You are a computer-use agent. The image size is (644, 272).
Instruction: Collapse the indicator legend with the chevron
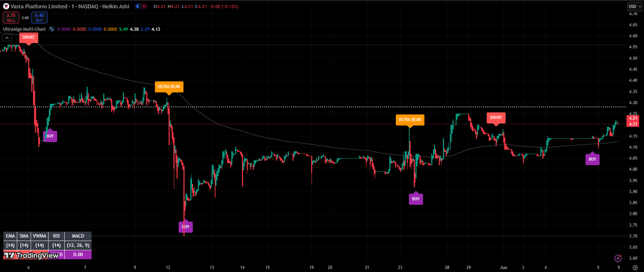pos(8,38)
